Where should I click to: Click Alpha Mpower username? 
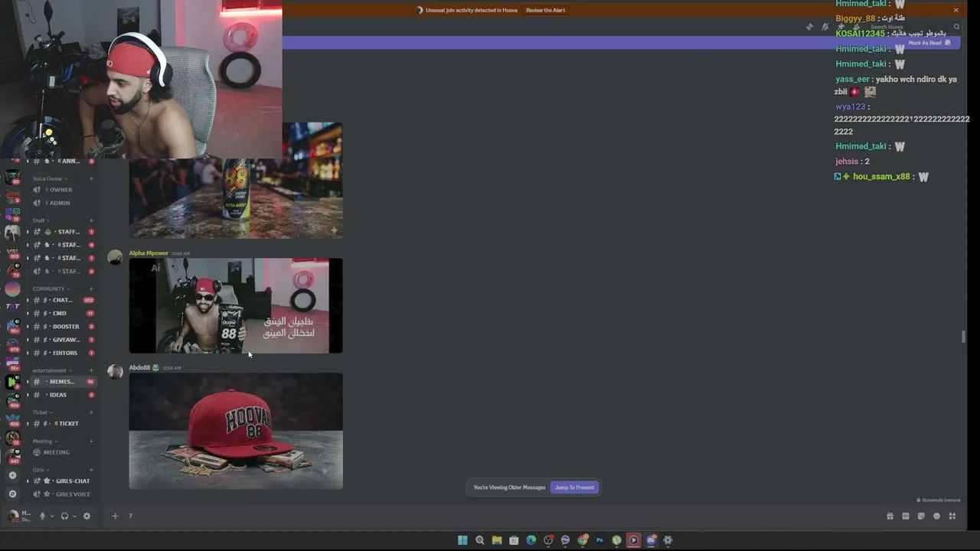click(x=149, y=253)
